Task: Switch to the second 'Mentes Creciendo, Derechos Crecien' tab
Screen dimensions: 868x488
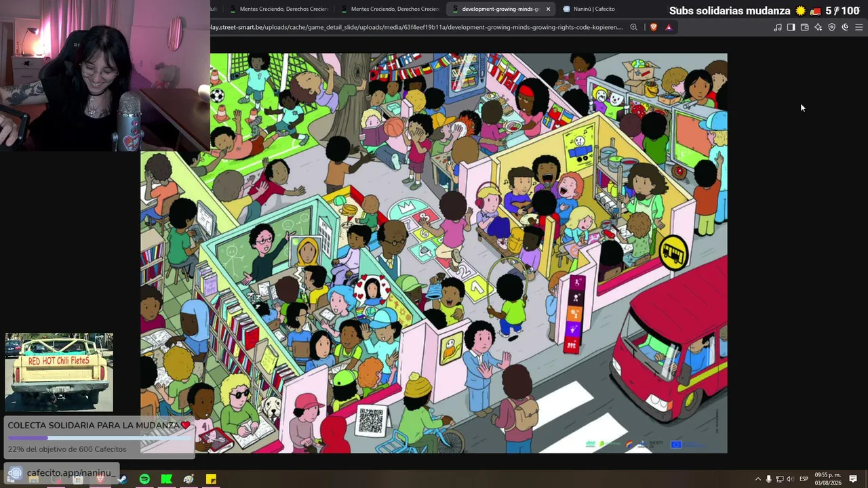Action: pyautogui.click(x=390, y=9)
